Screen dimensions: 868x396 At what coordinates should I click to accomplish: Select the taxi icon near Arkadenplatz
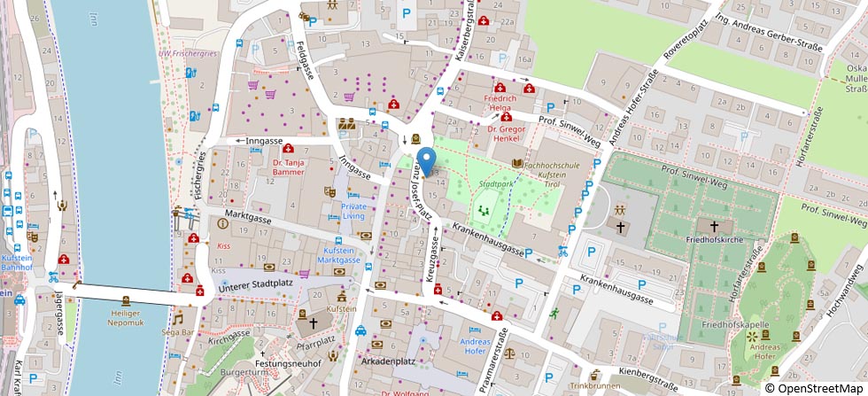(x=361, y=331)
